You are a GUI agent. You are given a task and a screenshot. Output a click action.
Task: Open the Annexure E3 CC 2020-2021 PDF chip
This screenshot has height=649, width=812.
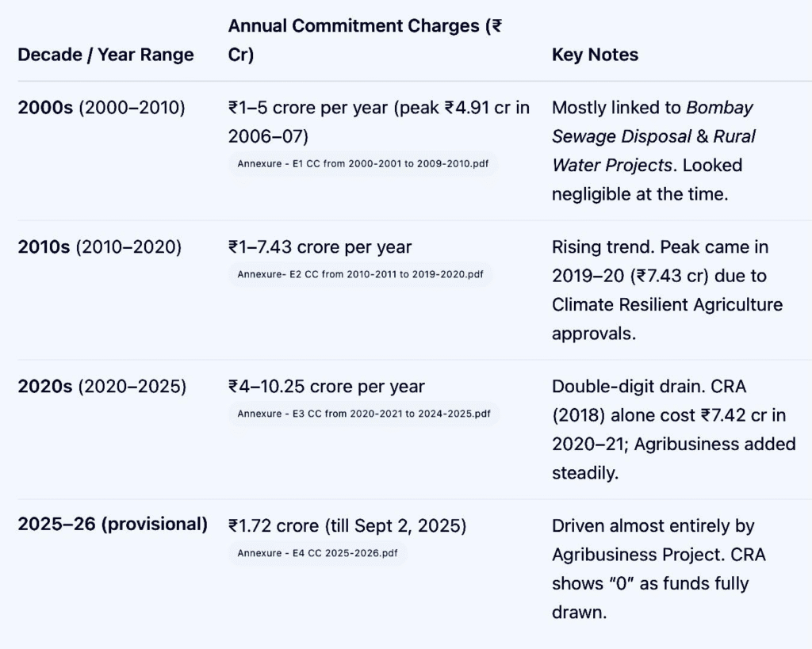coord(363,414)
